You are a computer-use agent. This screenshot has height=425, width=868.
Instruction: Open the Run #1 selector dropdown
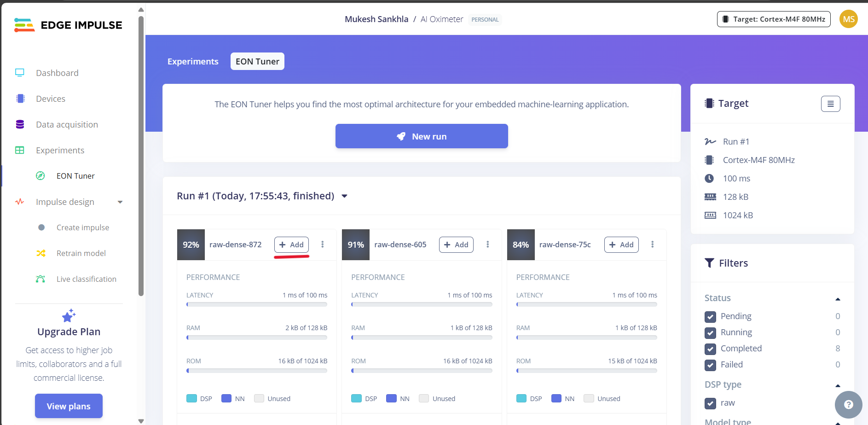coord(344,196)
